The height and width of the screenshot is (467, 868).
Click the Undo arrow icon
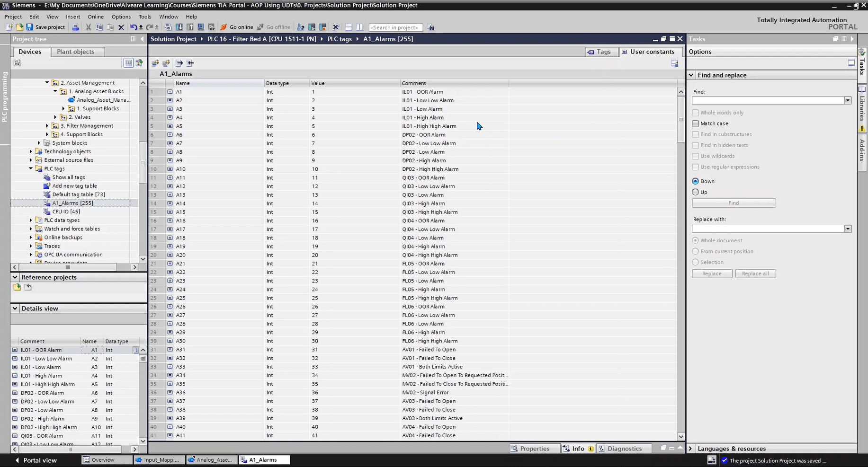133,27
